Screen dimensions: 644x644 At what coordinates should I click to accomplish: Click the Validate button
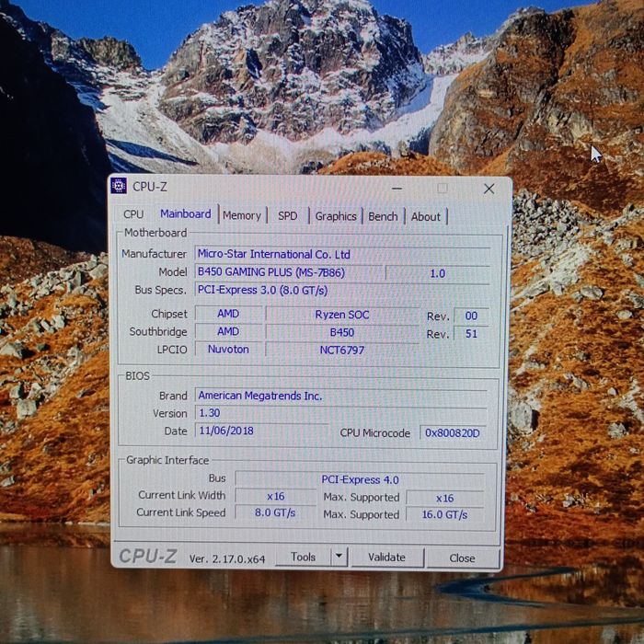point(387,558)
